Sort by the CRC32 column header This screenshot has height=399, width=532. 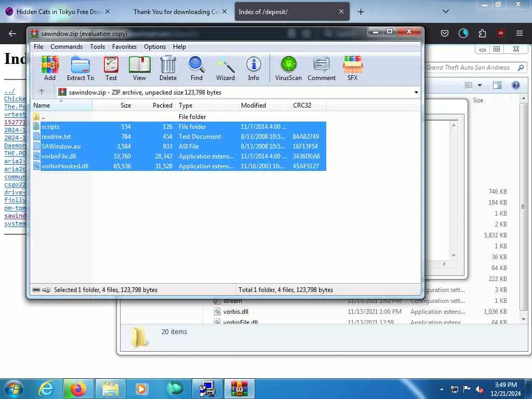point(308,105)
